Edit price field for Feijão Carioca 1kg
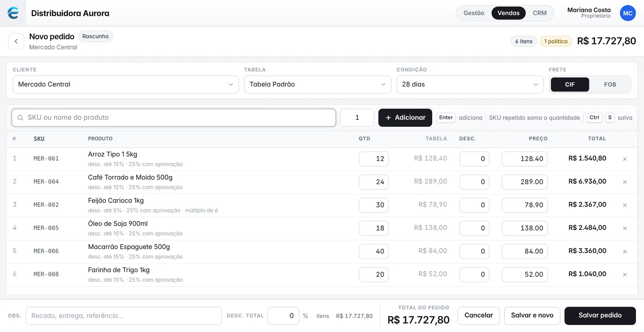 click(524, 205)
